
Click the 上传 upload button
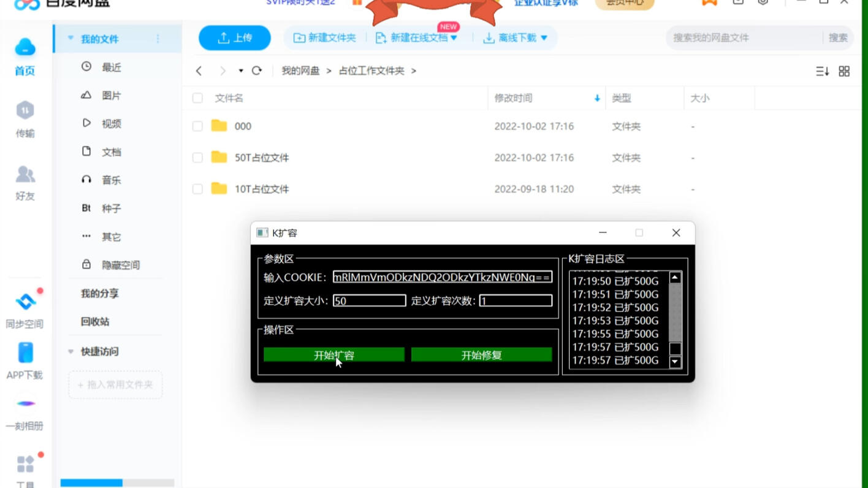point(234,38)
